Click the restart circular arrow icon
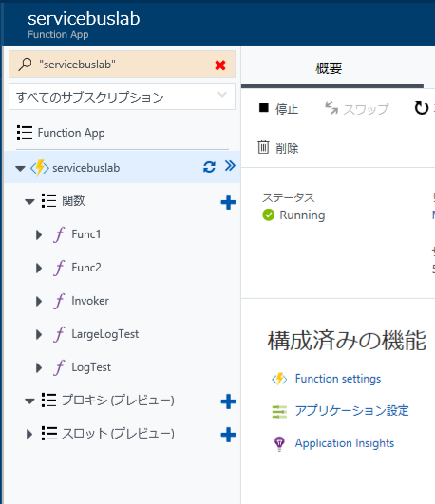Screen dimensions: 435x504 (421, 108)
